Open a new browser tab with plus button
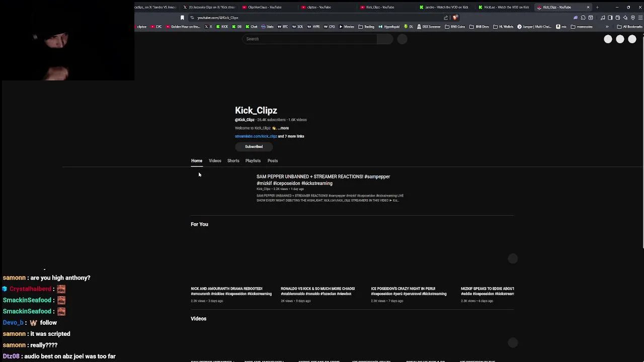The width and height of the screenshot is (644, 362). pyautogui.click(x=597, y=7)
